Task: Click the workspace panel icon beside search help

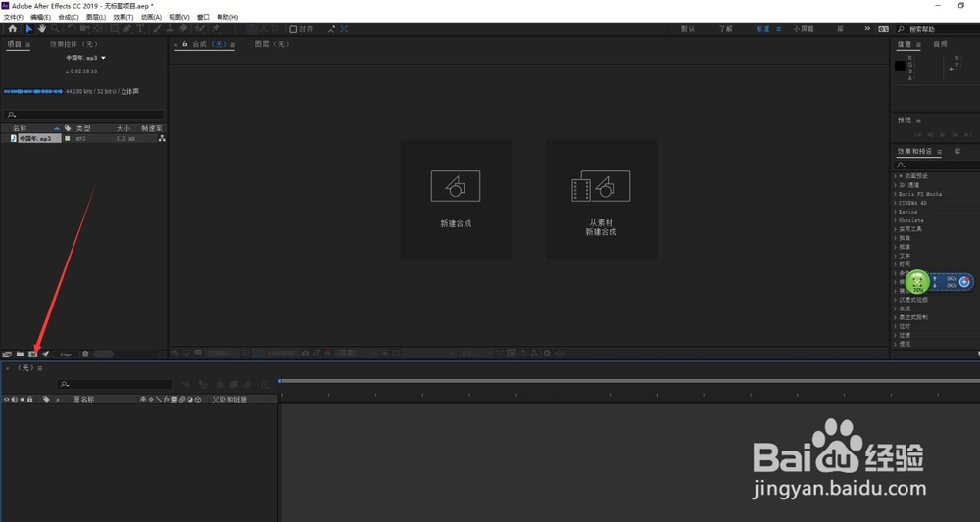Action: click(x=883, y=29)
